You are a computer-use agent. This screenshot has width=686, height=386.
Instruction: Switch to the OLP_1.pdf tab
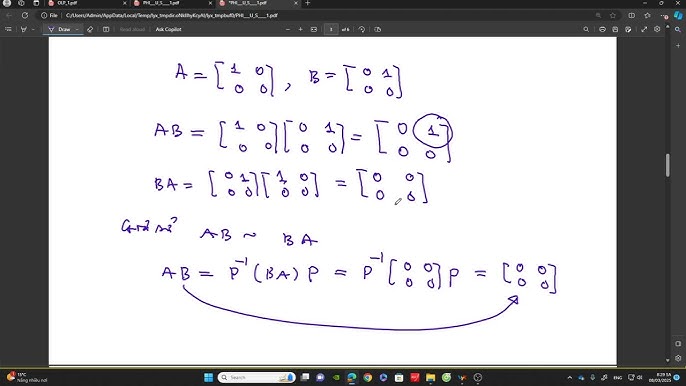point(85,3)
